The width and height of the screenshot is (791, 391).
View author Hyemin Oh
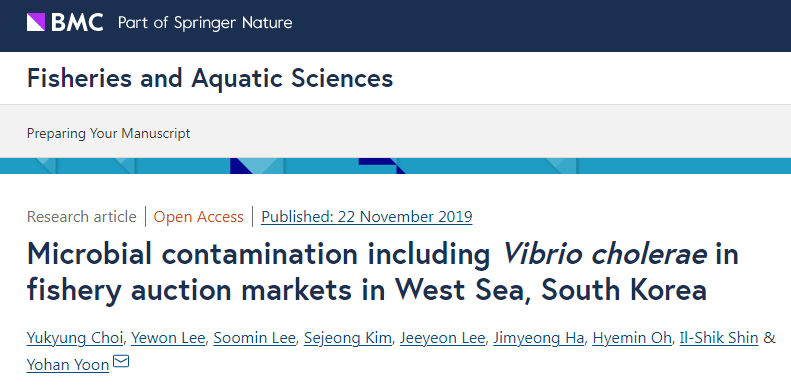pyautogui.click(x=632, y=338)
